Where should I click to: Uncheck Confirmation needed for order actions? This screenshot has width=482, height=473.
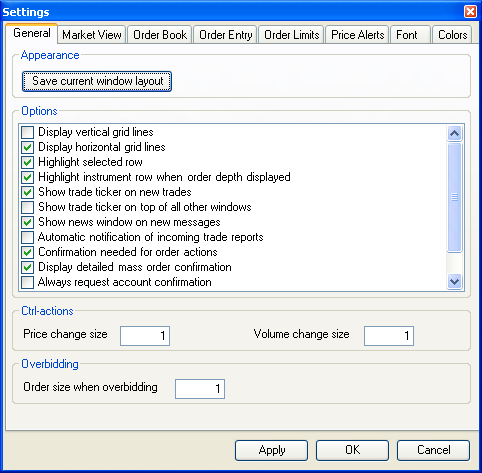tap(27, 252)
